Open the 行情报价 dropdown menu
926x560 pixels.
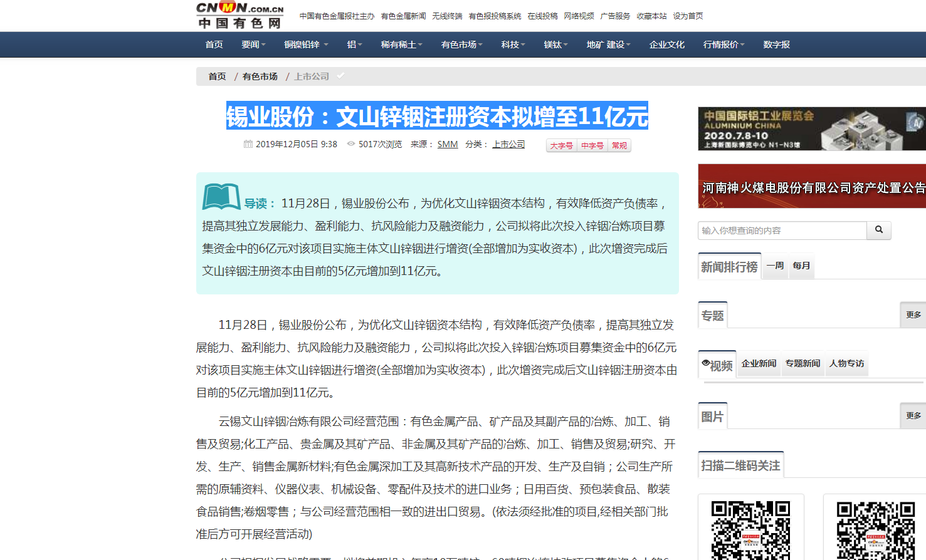click(x=723, y=44)
